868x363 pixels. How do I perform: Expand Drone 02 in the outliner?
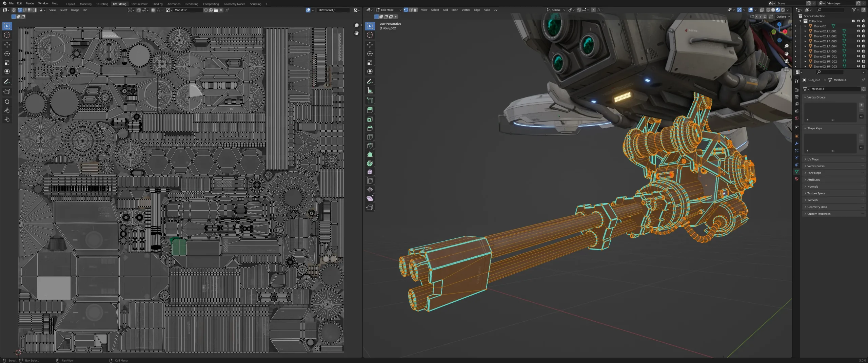(805, 26)
